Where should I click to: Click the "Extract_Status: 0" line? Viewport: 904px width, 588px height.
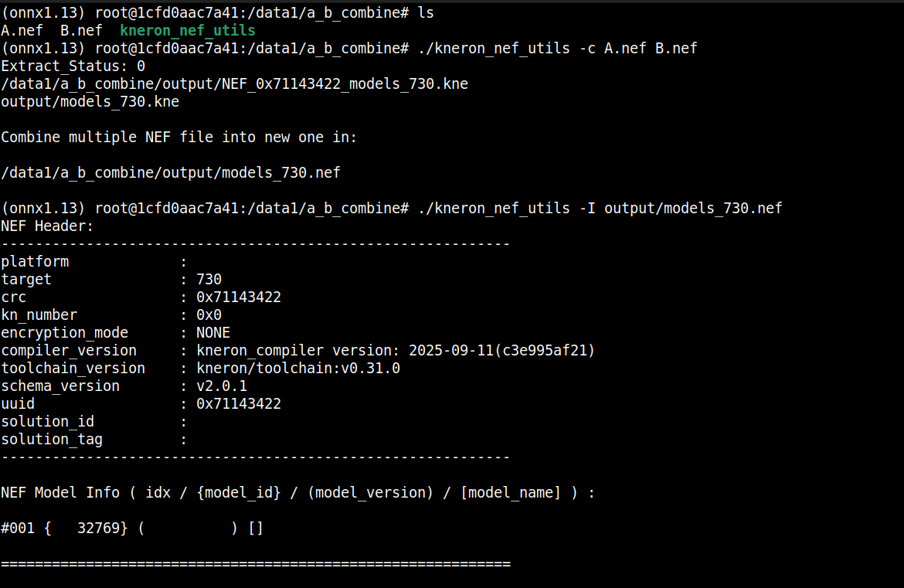[73, 66]
